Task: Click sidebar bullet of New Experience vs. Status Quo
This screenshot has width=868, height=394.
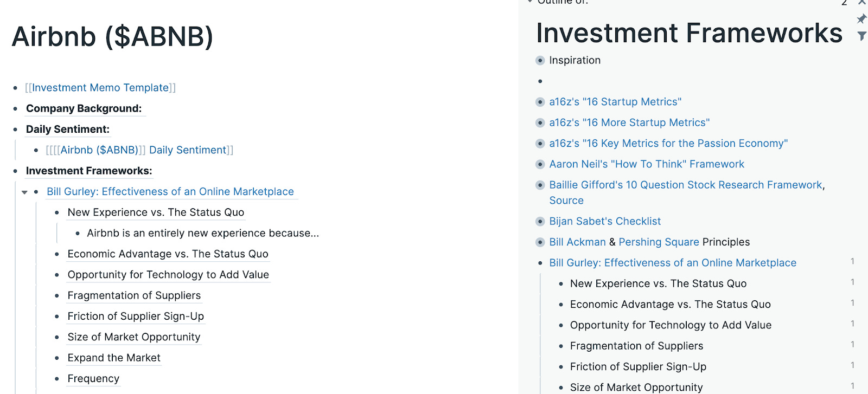Action: point(561,283)
